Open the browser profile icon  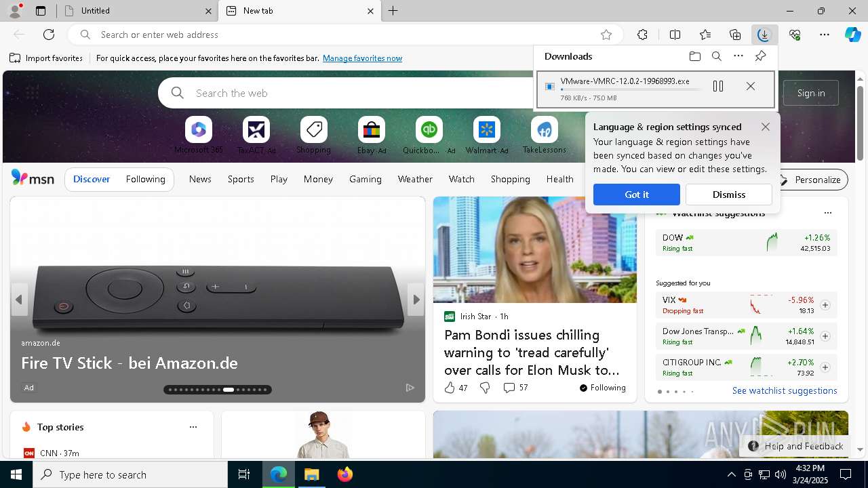coord(15,11)
